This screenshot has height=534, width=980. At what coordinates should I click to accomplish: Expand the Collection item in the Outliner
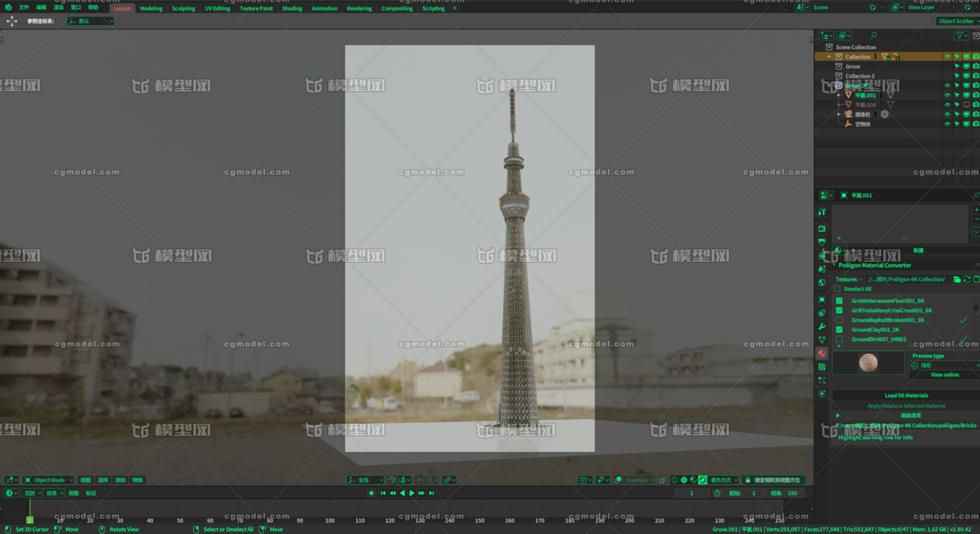pyautogui.click(x=828, y=57)
